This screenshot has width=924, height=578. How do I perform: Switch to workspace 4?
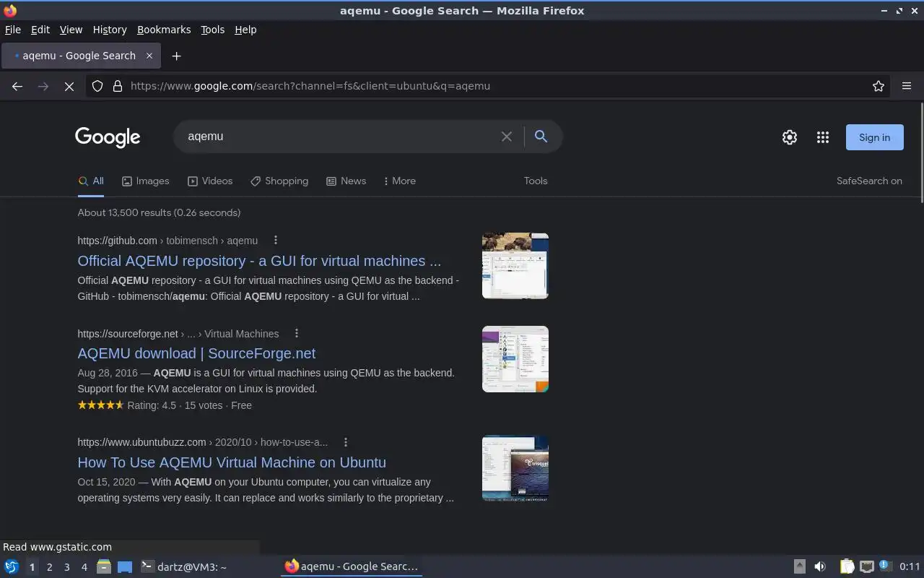(x=84, y=567)
